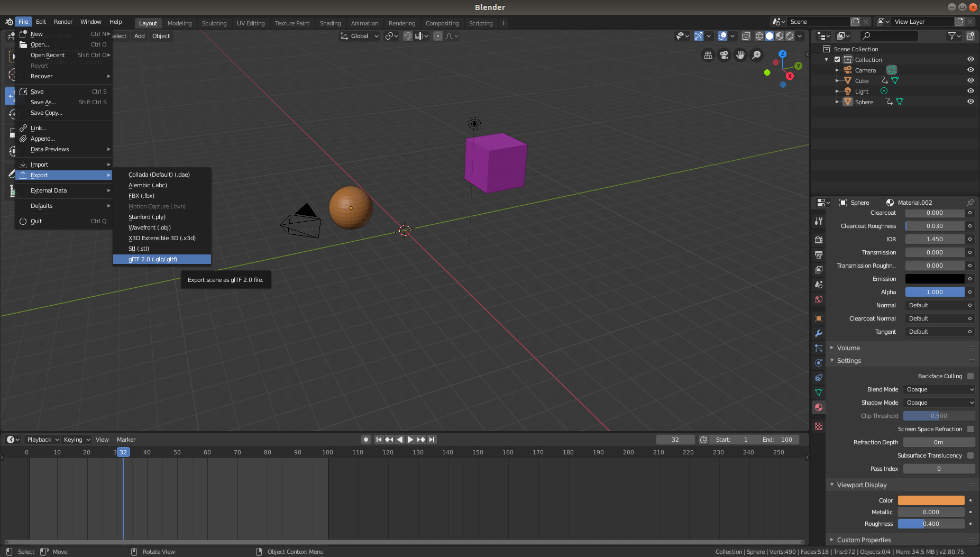Enable Screen Space Refraction checkbox
The height and width of the screenshot is (557, 980).
[x=970, y=429]
